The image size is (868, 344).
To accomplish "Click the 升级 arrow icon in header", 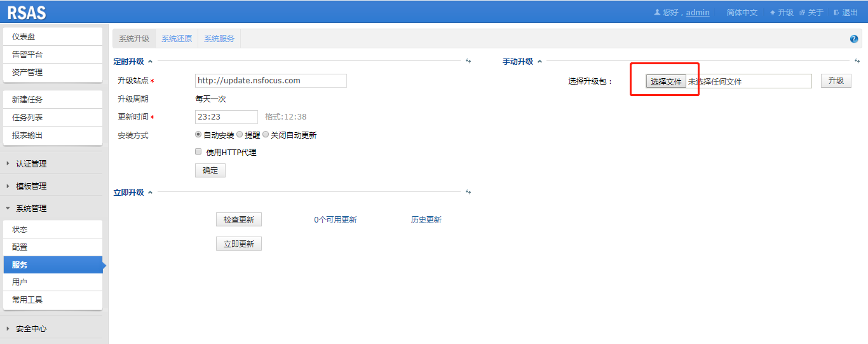I will click(773, 13).
